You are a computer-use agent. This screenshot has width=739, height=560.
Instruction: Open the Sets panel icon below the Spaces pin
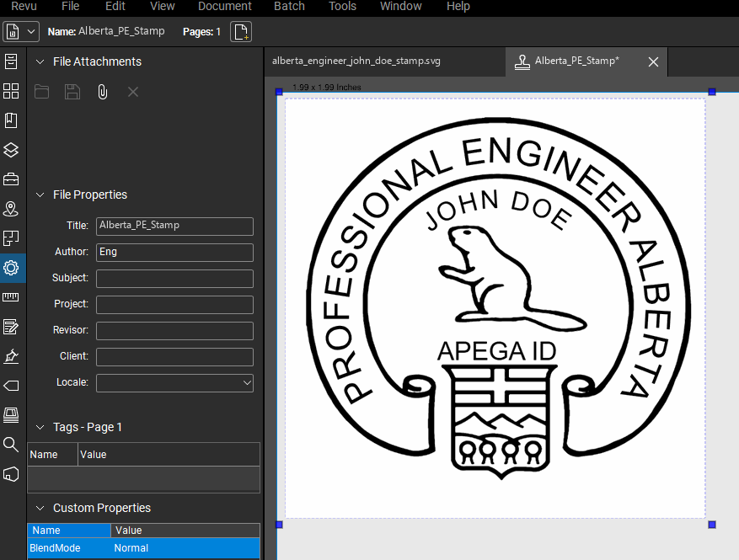tap(11, 238)
